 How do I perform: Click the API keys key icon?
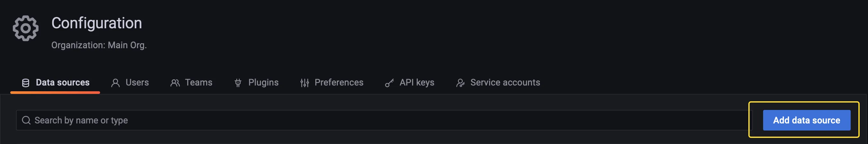[389, 83]
